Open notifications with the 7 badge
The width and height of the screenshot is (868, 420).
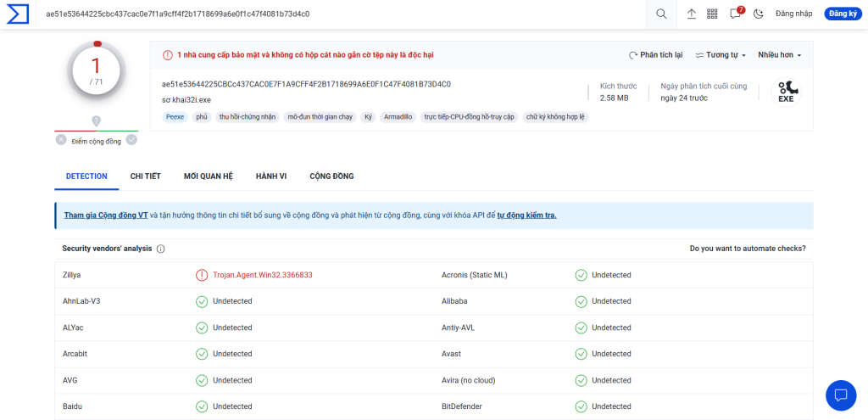pyautogui.click(x=736, y=14)
